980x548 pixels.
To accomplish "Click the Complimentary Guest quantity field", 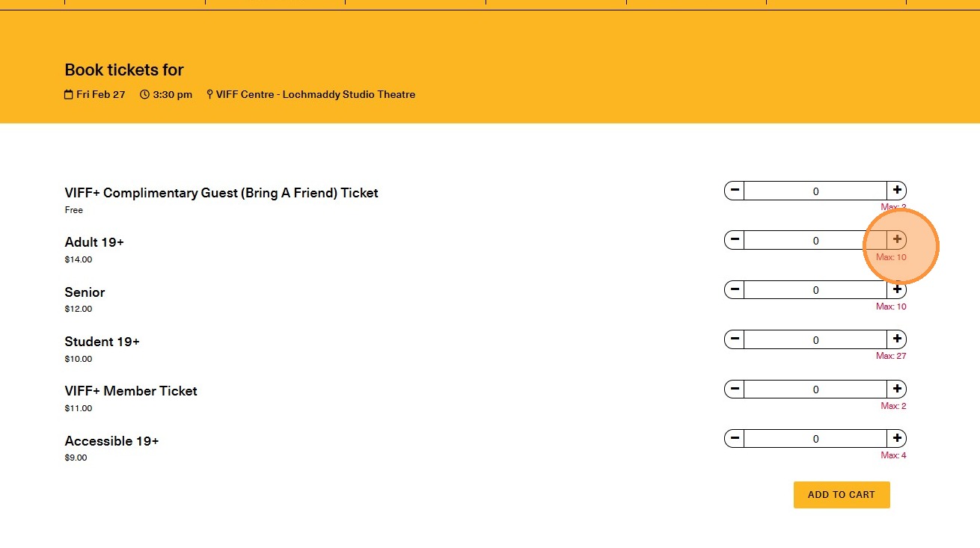I will click(815, 191).
